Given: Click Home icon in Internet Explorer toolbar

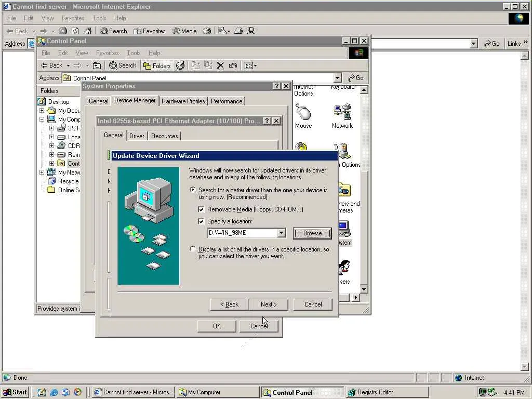Looking at the screenshot, I should click(88, 31).
